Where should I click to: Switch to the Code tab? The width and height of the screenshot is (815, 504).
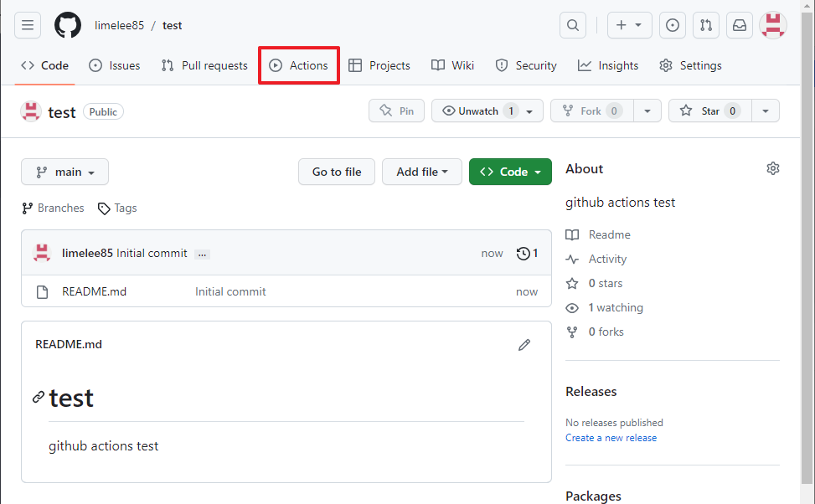pos(44,65)
